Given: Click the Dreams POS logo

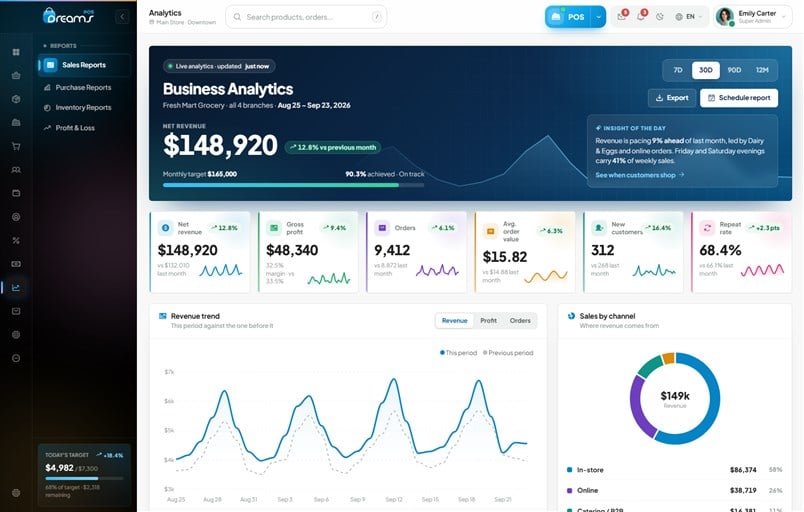Looking at the screenshot, I should point(68,16).
